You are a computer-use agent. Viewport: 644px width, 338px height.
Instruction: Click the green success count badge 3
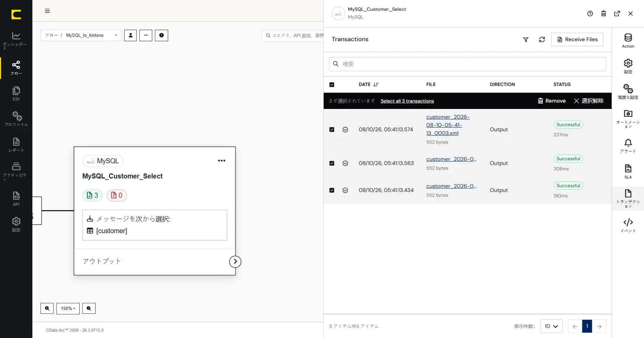coord(92,195)
